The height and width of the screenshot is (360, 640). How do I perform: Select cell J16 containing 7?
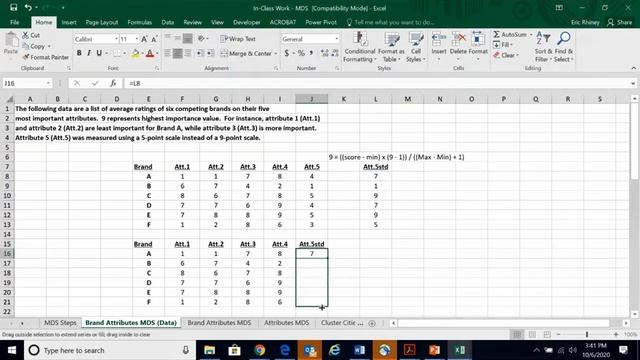click(x=312, y=253)
